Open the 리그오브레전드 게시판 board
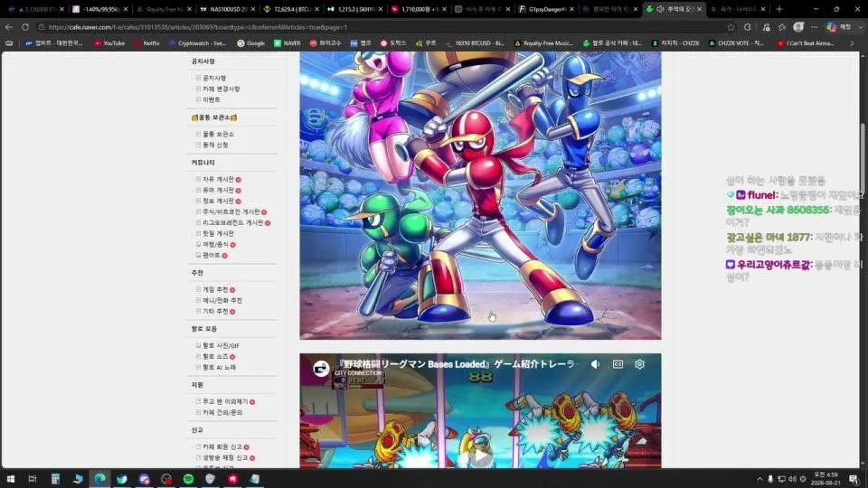Viewport: 868px width, 488px height. click(232, 222)
